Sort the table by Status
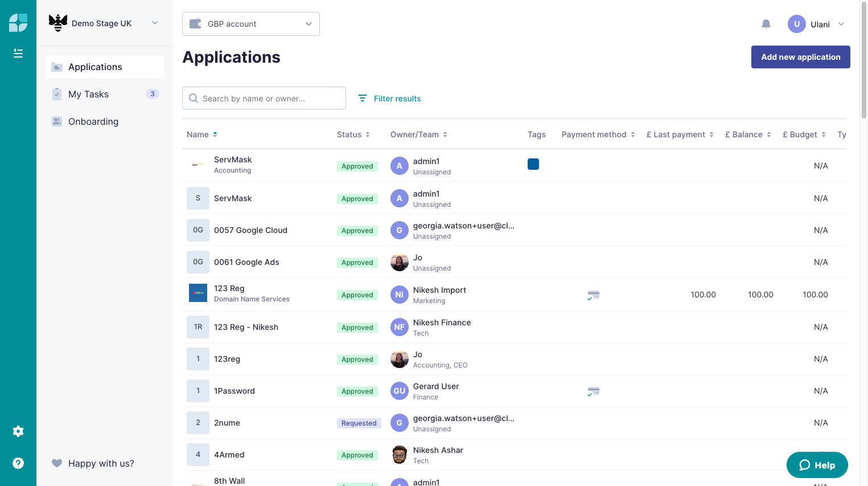 point(353,134)
